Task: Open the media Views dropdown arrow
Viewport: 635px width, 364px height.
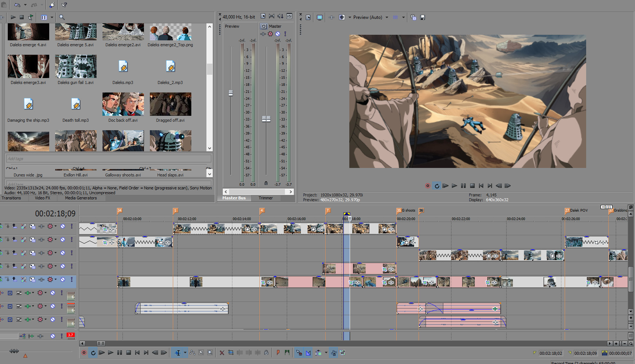Action: point(52,17)
